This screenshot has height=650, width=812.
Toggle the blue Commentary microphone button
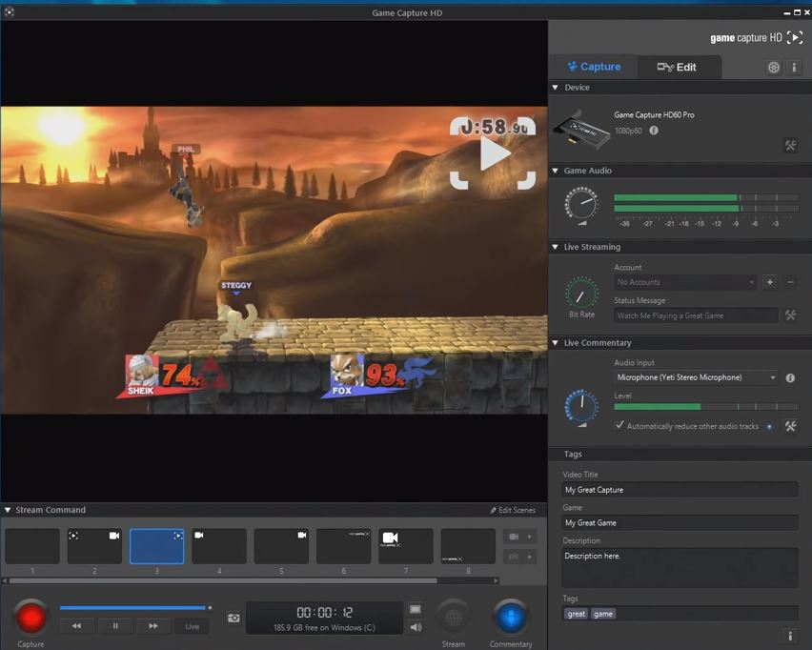[x=511, y=618]
